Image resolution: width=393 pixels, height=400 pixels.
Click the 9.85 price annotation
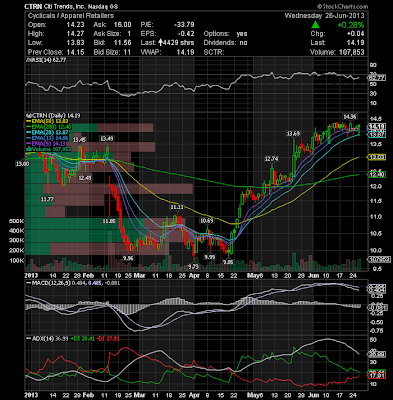coord(228,262)
